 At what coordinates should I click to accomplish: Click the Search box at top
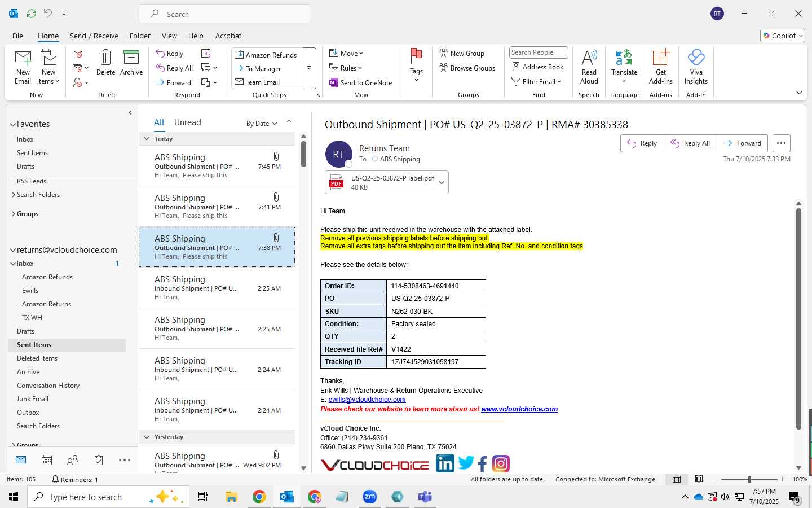point(225,14)
